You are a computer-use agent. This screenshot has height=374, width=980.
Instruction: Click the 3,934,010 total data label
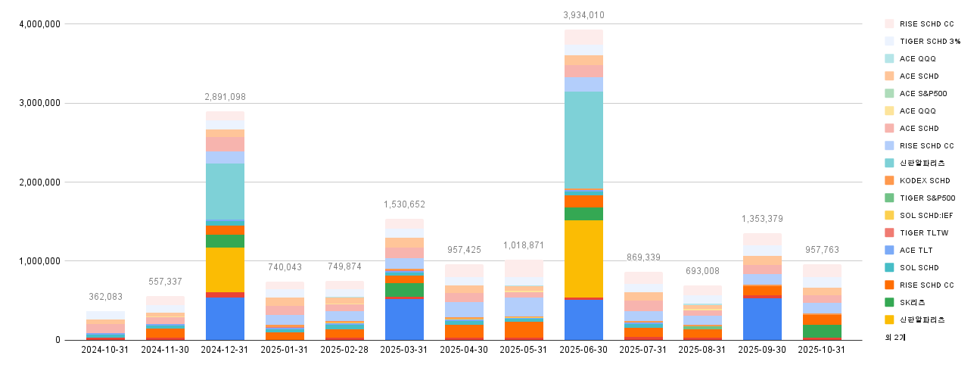pyautogui.click(x=583, y=15)
